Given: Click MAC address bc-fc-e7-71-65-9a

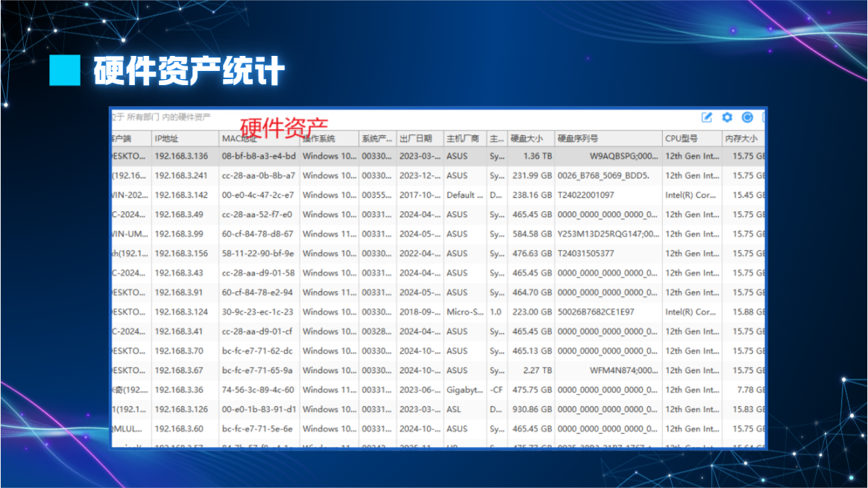Looking at the screenshot, I should (257, 370).
